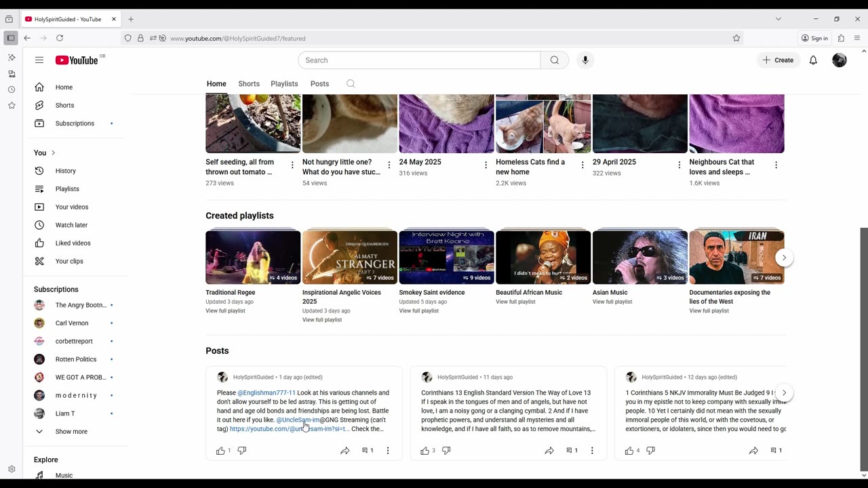
Task: Like the post mentioning Englishman777-11
Action: click(x=220, y=451)
